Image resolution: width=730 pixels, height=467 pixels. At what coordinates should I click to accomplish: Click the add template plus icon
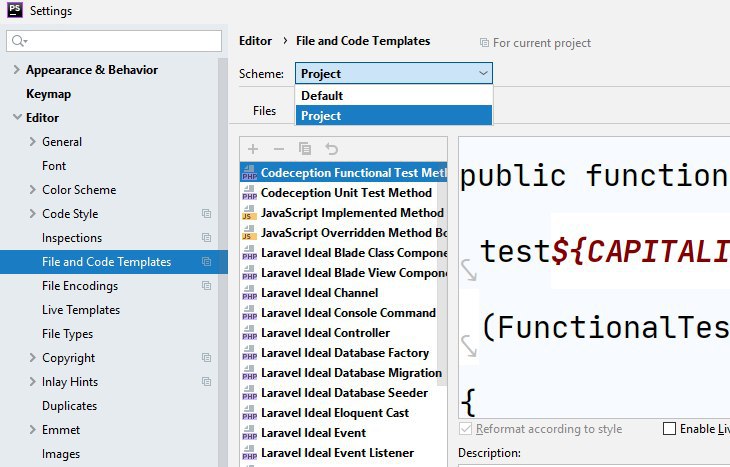point(253,149)
